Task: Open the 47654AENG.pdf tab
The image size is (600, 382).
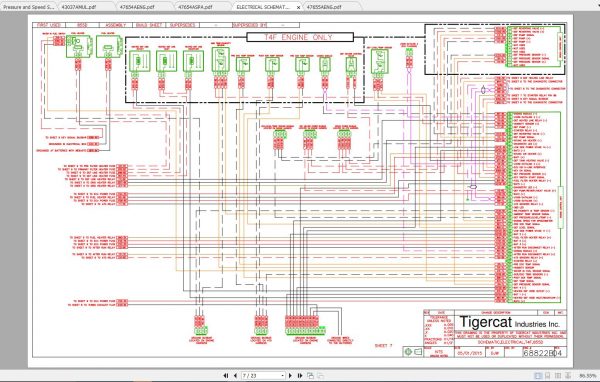Action: [137, 7]
